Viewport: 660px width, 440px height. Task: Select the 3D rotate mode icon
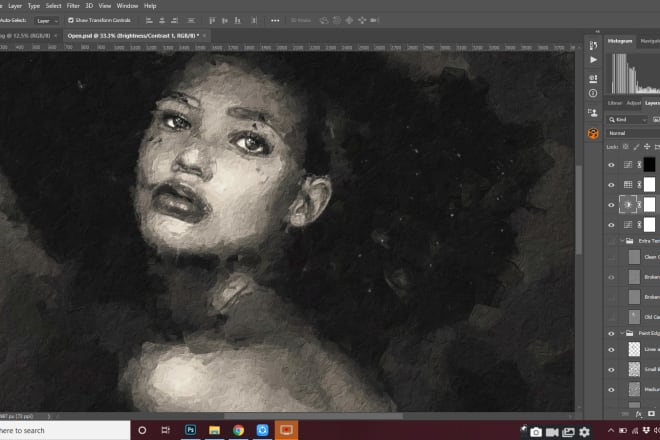click(x=324, y=20)
